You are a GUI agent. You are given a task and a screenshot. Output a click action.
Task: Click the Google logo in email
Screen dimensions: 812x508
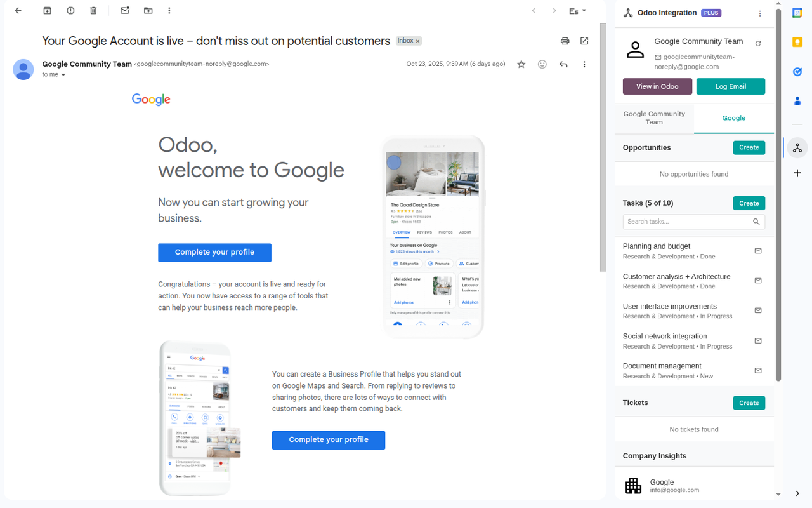pyautogui.click(x=151, y=100)
